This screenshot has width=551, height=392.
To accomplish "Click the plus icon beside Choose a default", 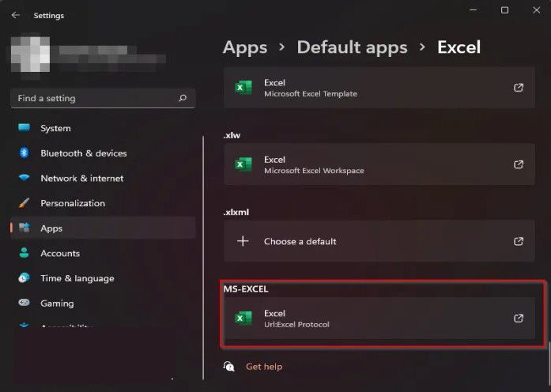I will (243, 241).
